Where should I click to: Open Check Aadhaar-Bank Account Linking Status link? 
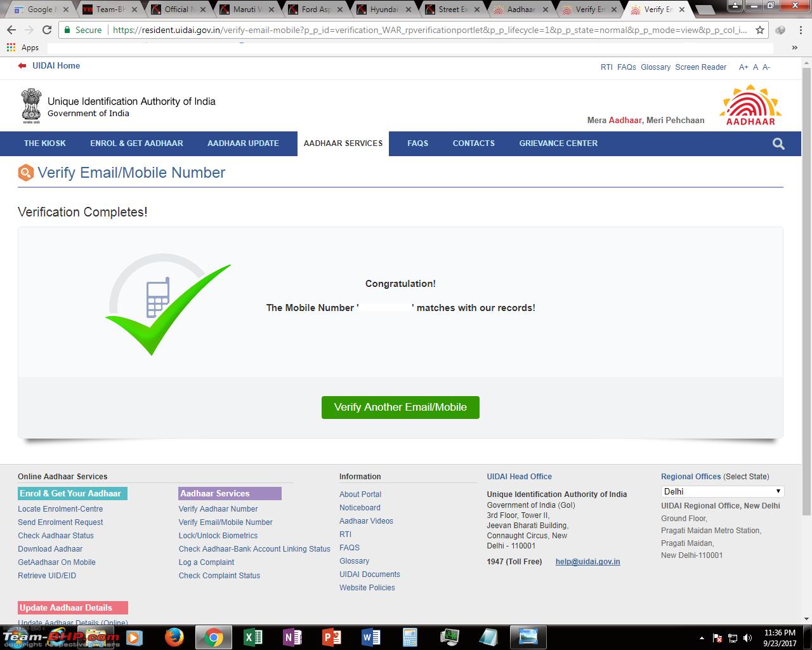(x=254, y=549)
